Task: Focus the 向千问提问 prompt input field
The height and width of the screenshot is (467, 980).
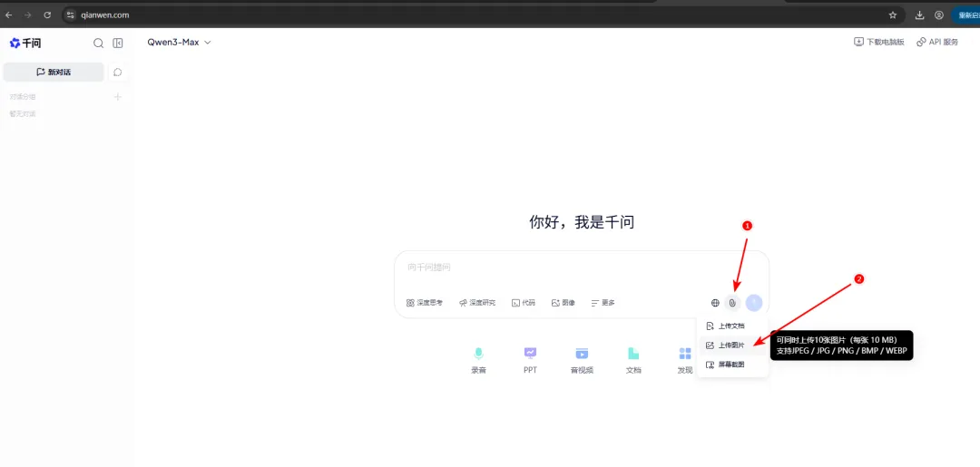Action: pyautogui.click(x=582, y=268)
